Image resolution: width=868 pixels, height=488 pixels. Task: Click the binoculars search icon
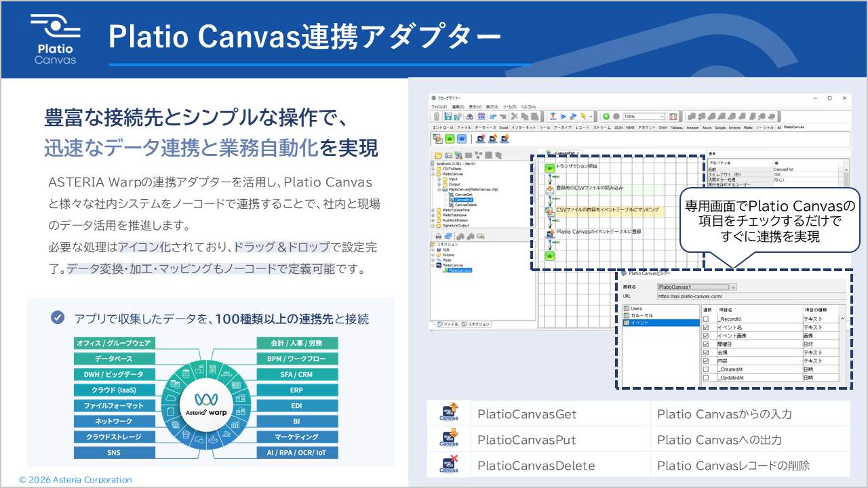click(469, 117)
